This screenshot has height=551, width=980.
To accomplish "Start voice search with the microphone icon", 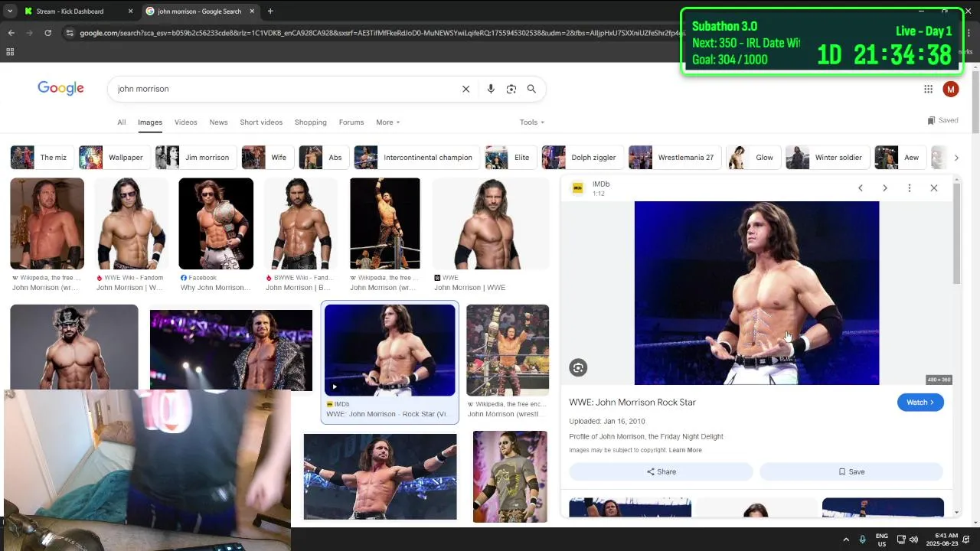I will 491,89.
